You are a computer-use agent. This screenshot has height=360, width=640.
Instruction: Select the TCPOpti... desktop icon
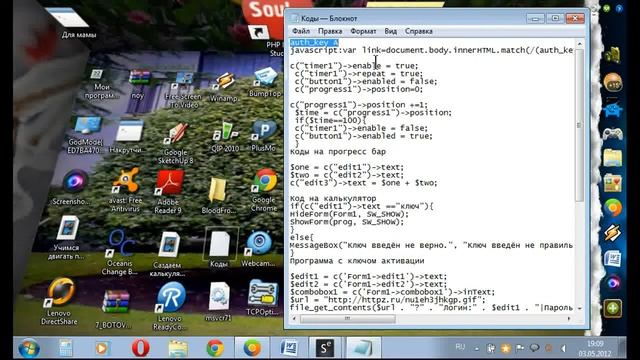point(262,297)
